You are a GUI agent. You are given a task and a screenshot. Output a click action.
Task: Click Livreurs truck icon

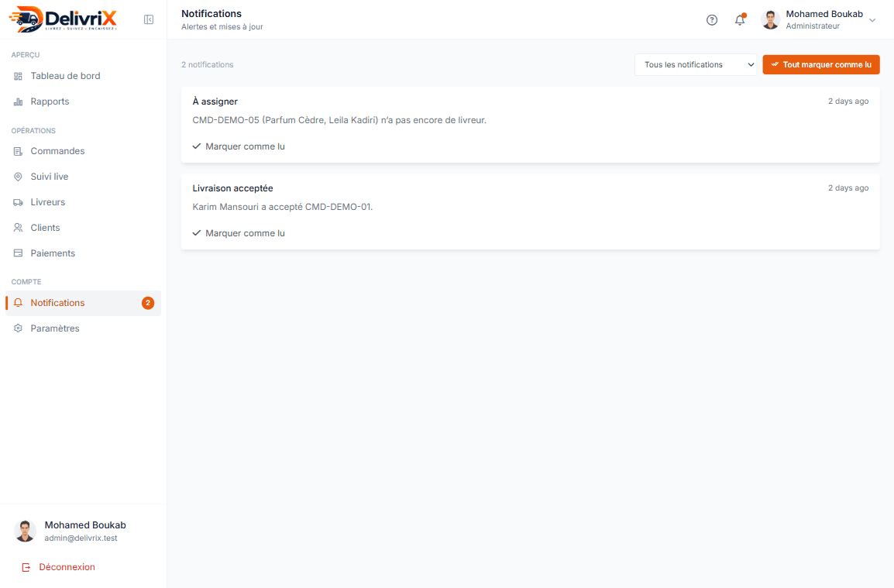[x=19, y=202]
